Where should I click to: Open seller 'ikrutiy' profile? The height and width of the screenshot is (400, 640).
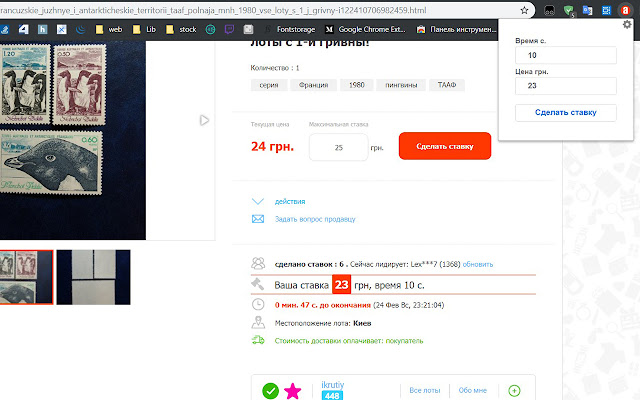tap(333, 384)
